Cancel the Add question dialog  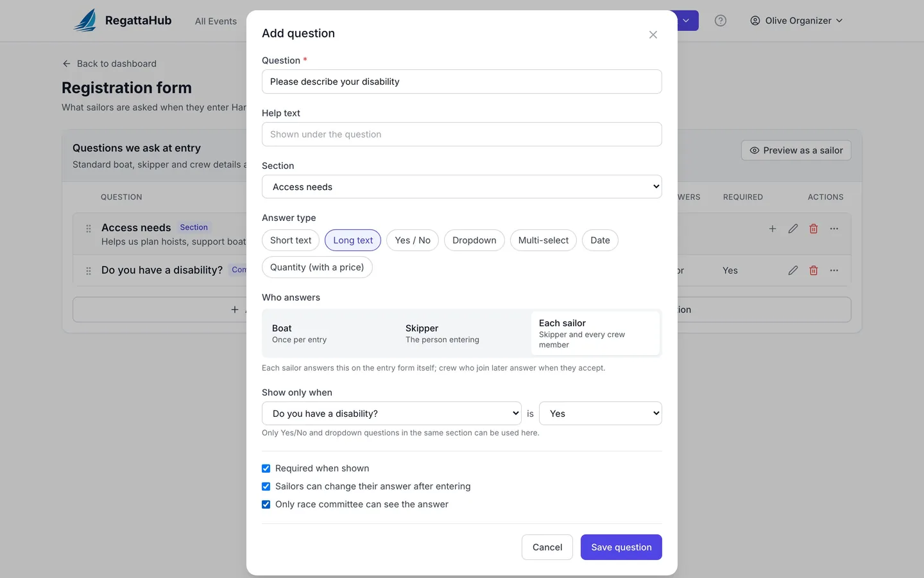click(x=547, y=547)
